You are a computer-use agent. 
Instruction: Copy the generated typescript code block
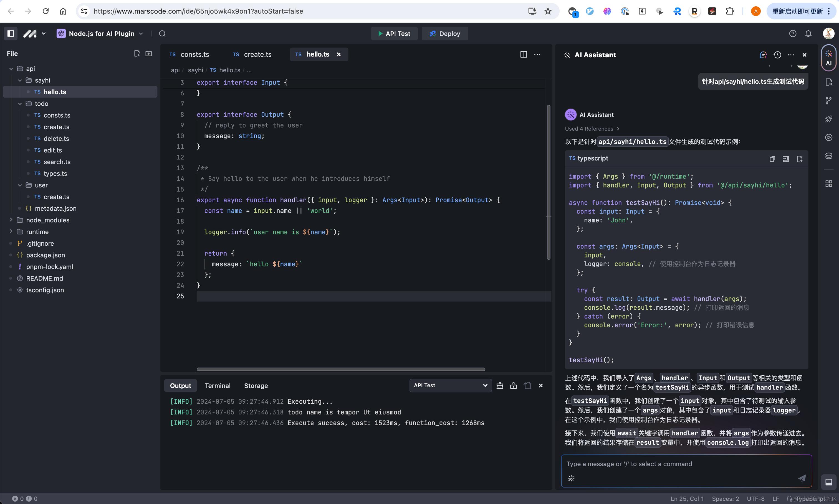point(772,159)
